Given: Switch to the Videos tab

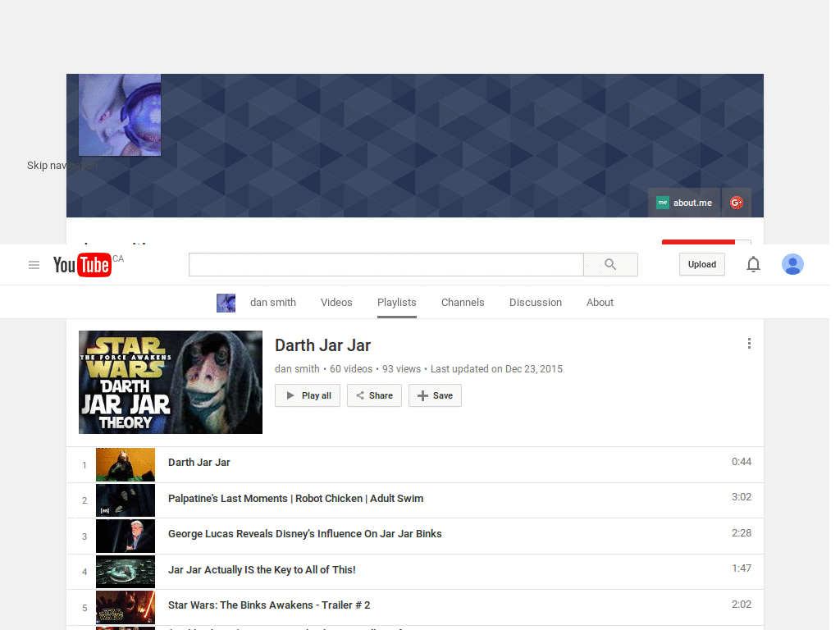Looking at the screenshot, I should [336, 303].
